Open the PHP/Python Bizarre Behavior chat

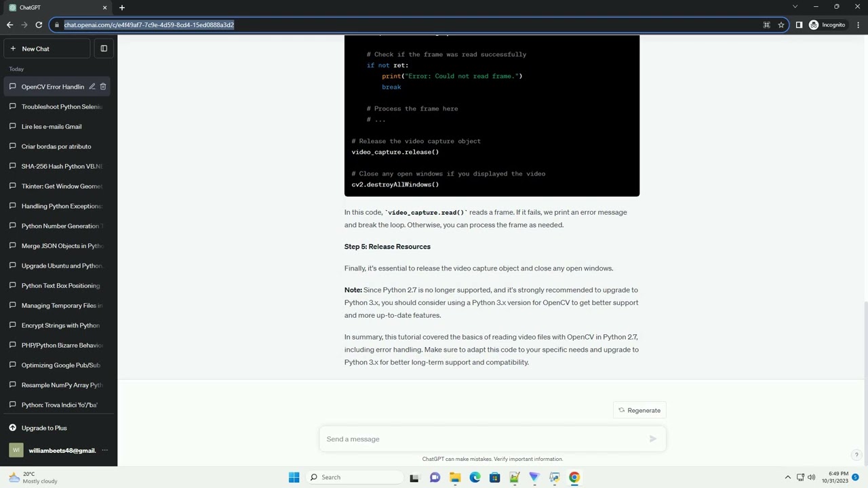58,345
